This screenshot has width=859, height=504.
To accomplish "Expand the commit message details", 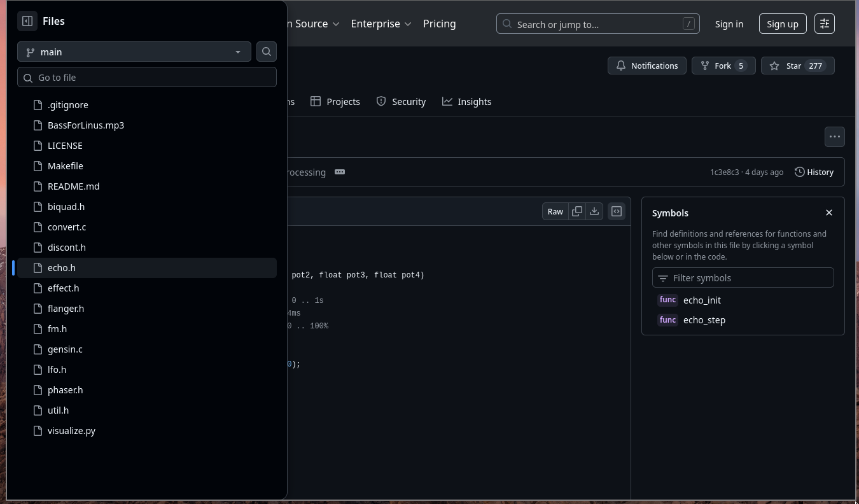I will (x=340, y=172).
